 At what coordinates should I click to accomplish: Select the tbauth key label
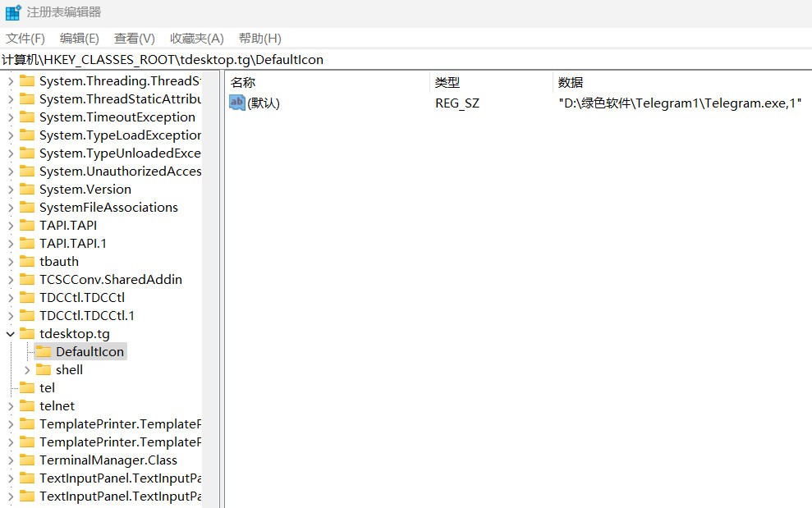(59, 262)
